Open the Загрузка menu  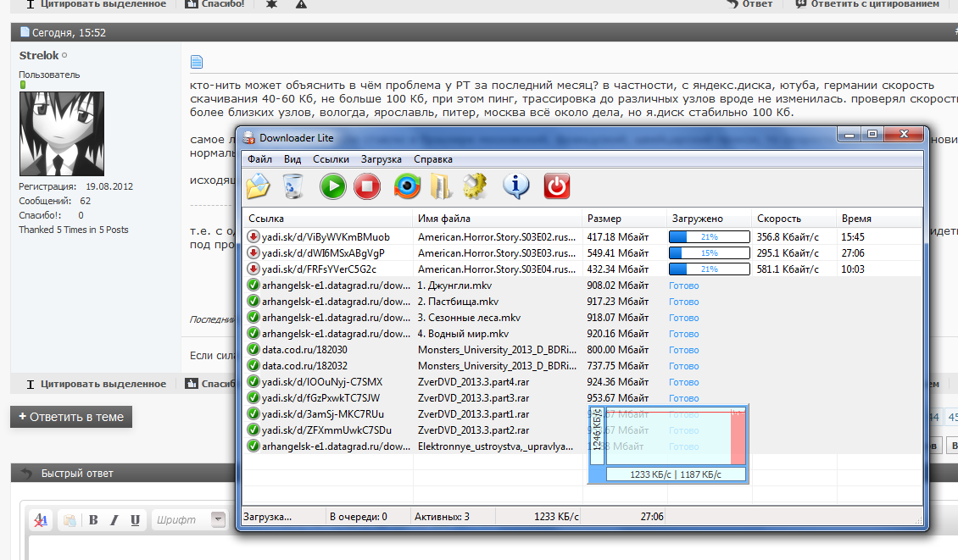[x=382, y=158]
